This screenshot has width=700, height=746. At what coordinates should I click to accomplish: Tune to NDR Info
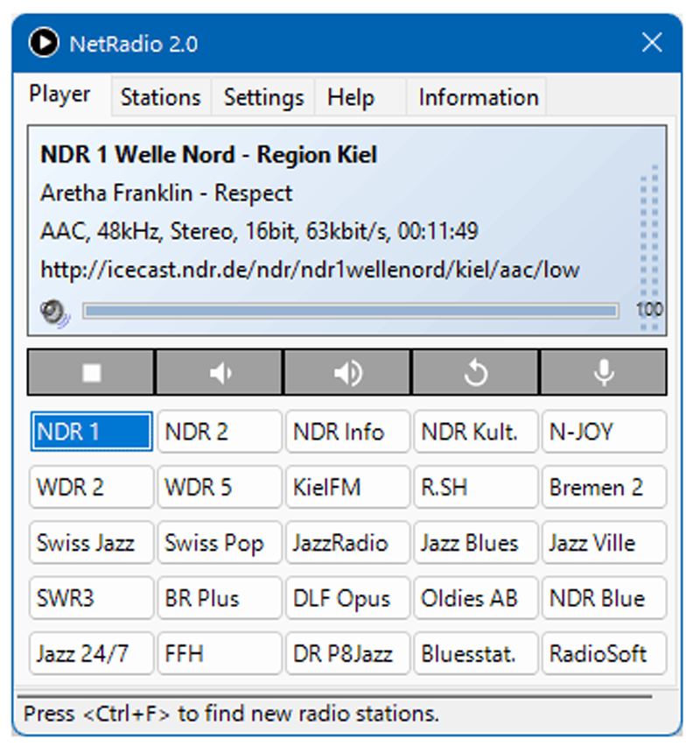pyautogui.click(x=347, y=432)
